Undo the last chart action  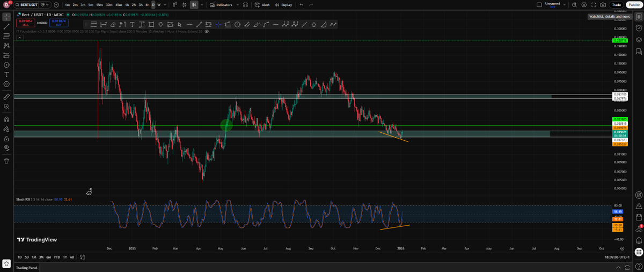(x=302, y=5)
